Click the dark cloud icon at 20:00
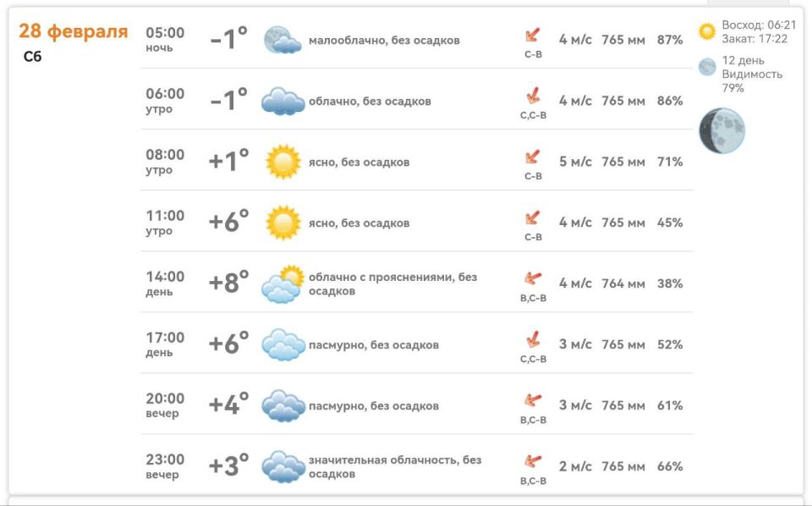 pos(283,405)
